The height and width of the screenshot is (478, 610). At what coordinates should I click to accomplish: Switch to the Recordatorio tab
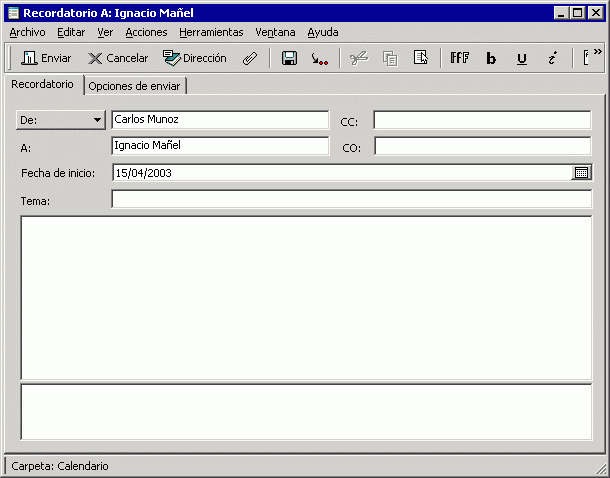[42, 84]
